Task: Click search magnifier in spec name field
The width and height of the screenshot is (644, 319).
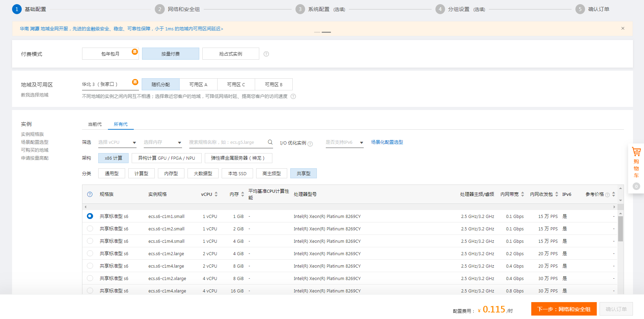Action: [x=270, y=142]
